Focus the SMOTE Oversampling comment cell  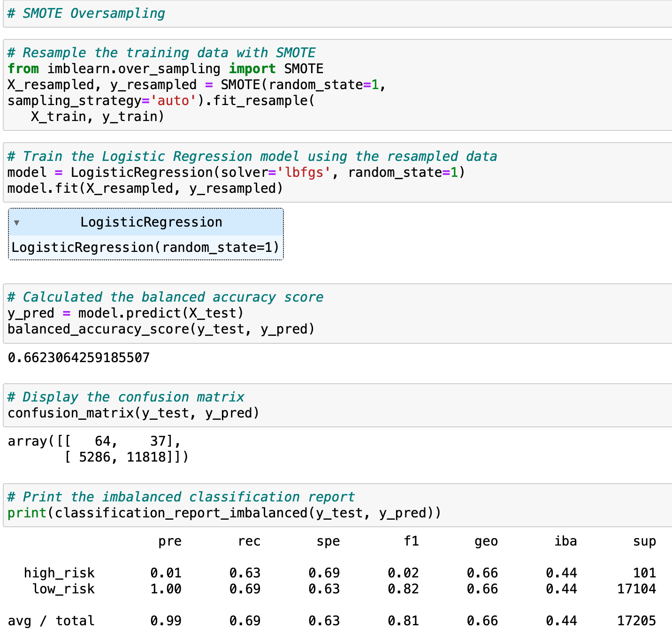(337, 14)
